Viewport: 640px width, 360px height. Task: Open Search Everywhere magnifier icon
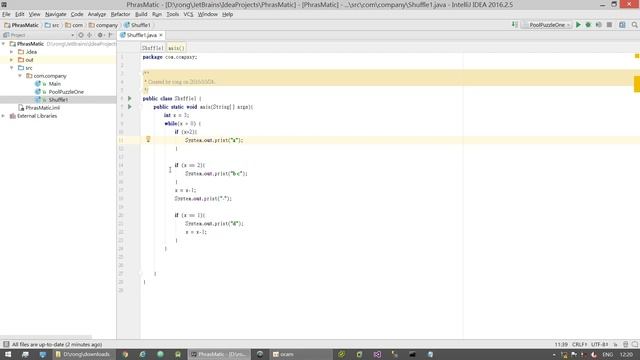coord(634,25)
